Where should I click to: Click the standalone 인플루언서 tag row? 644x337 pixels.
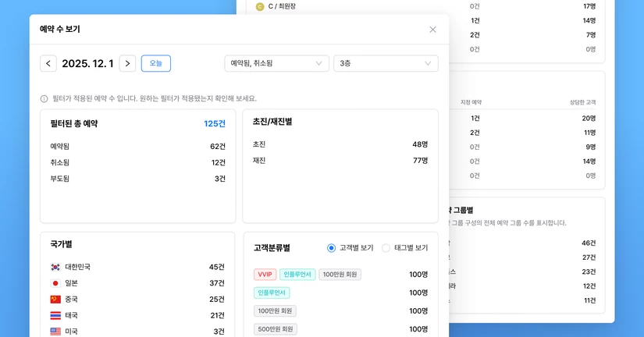click(272, 293)
